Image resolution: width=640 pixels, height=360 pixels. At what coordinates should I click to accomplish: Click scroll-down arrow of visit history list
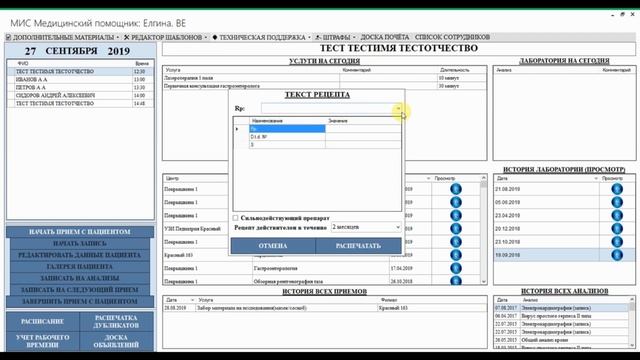[x=484, y=282]
